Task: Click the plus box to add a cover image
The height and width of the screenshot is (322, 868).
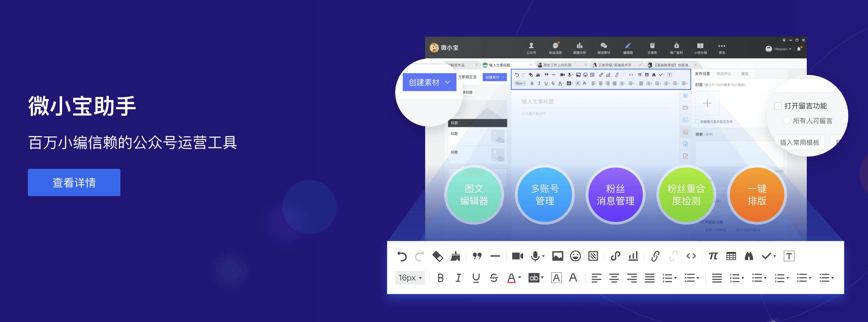Action: (707, 103)
